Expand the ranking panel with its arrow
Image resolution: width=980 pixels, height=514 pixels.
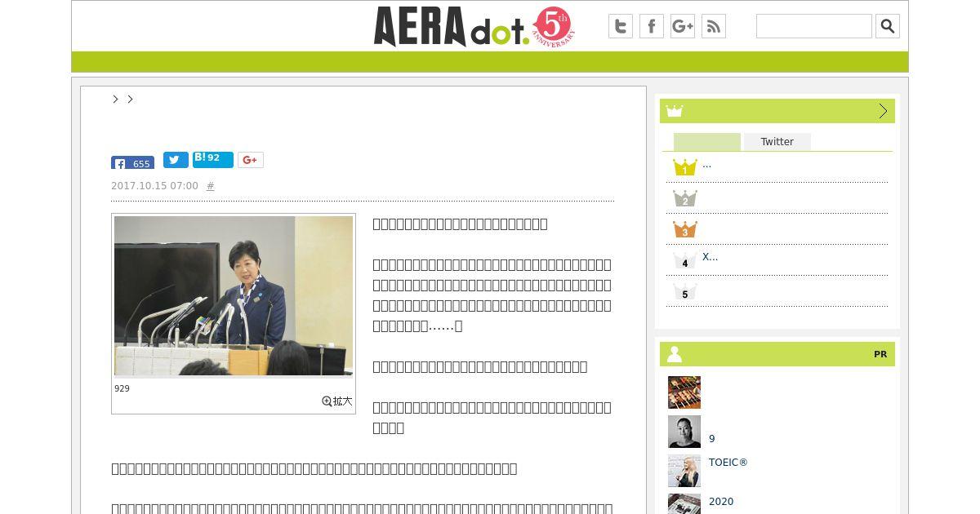(883, 111)
